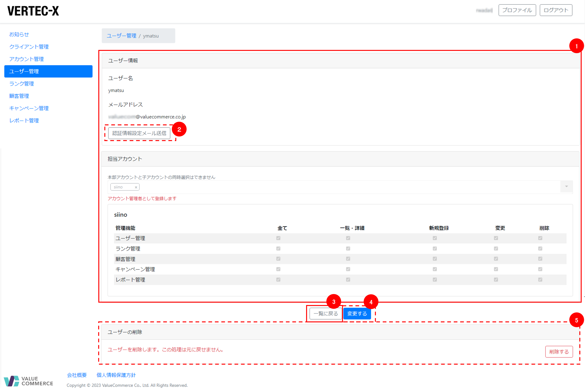Click the 削除する button
This screenshot has height=392, width=585.
(559, 352)
